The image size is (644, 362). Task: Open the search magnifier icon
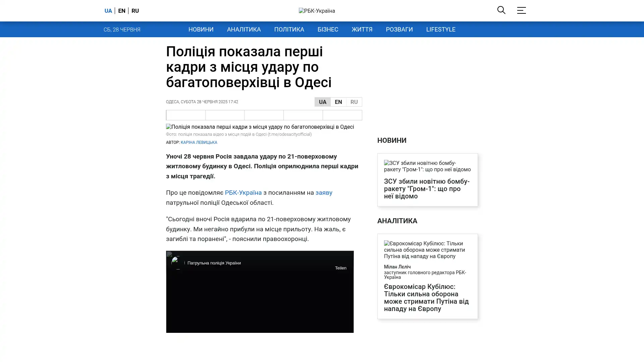pyautogui.click(x=501, y=10)
